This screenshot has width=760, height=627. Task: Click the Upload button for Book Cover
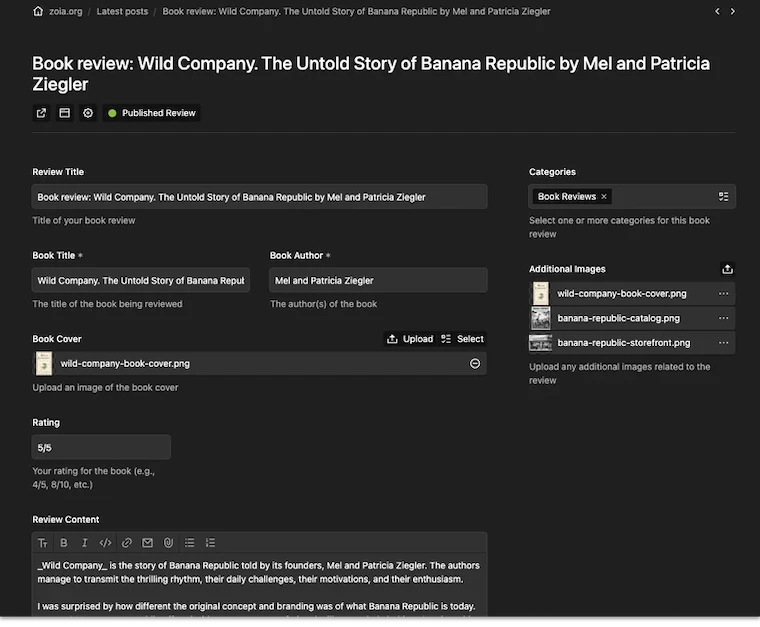(x=410, y=339)
